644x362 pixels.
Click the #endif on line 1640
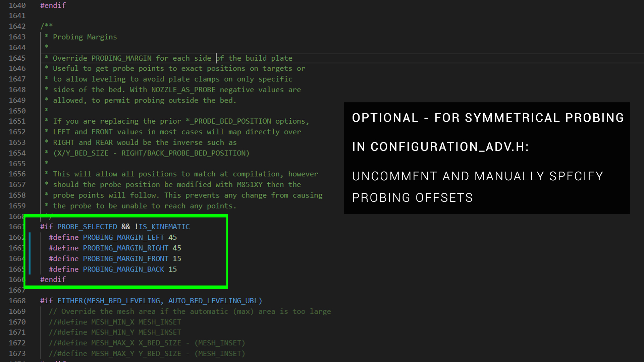pos(53,5)
